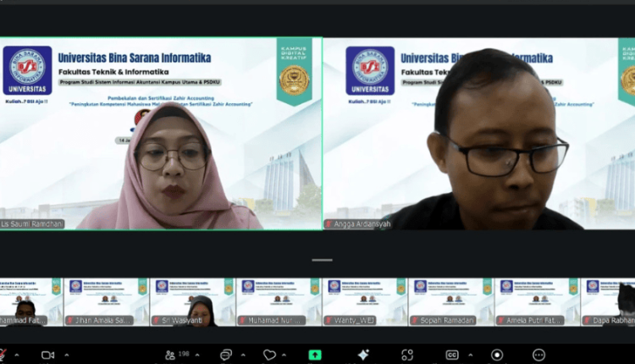The image size is (635, 364).
Task: Expand chat options arrow
Action: point(243,355)
